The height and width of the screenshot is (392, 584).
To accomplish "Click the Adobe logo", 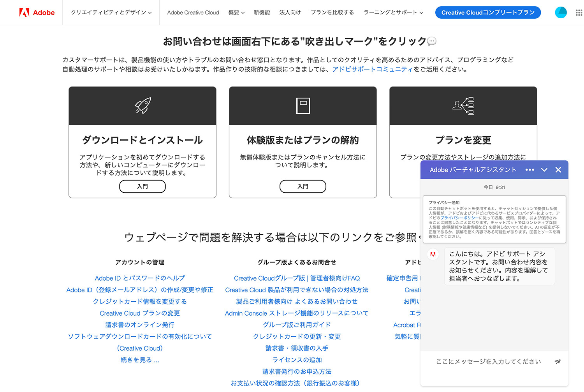I will click(37, 12).
